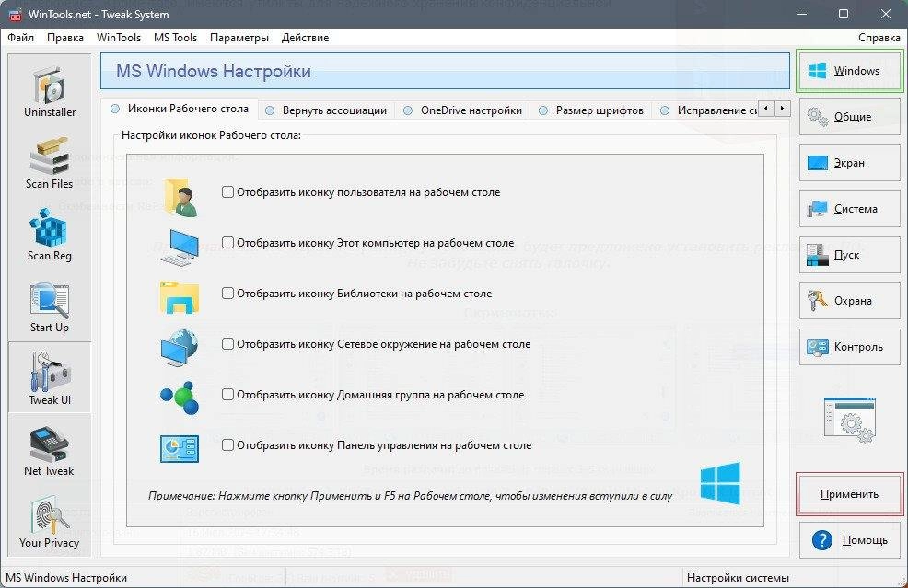Screen dimensions: 908x588
Task: Click the user folder icon
Action: 180,197
